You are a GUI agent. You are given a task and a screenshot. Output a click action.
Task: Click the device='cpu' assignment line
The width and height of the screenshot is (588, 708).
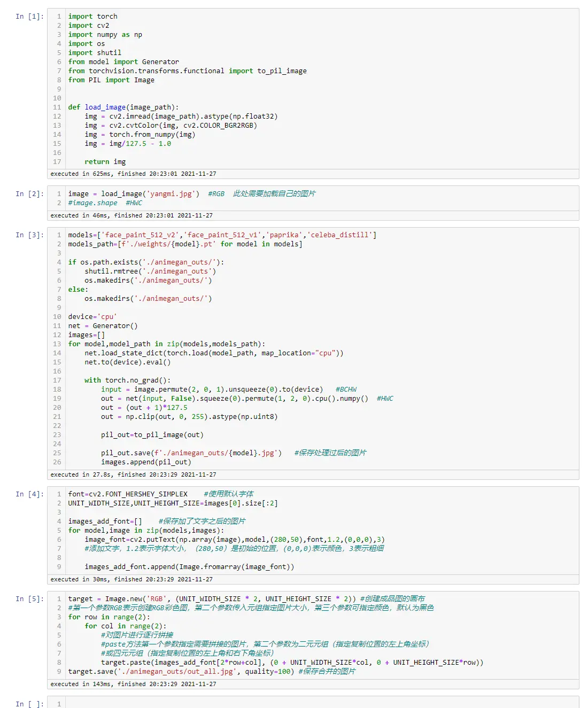pyautogui.click(x=92, y=317)
